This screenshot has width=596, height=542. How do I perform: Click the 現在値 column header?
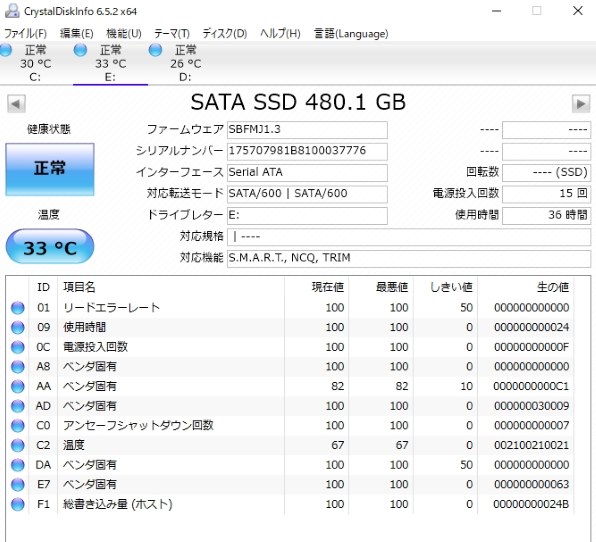[x=316, y=287]
